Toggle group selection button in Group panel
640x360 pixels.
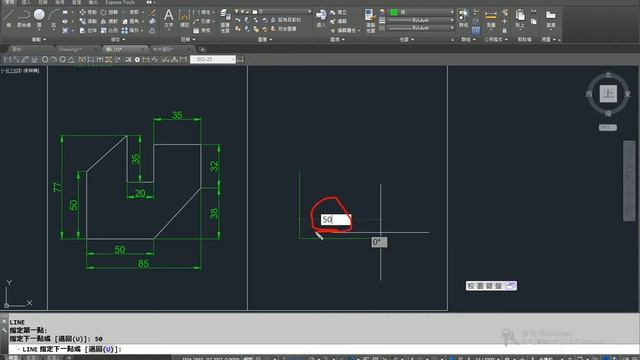click(476, 30)
